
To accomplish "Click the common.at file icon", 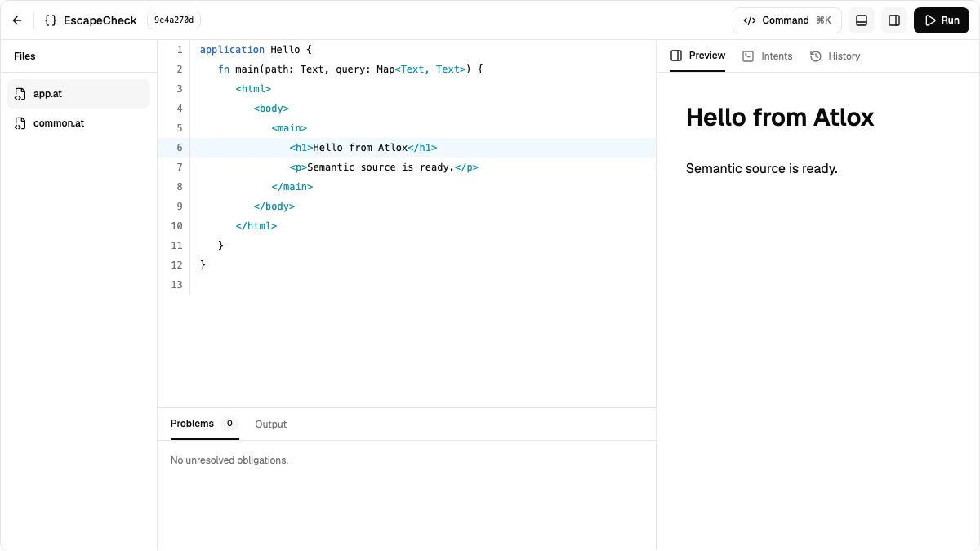I will [x=20, y=123].
